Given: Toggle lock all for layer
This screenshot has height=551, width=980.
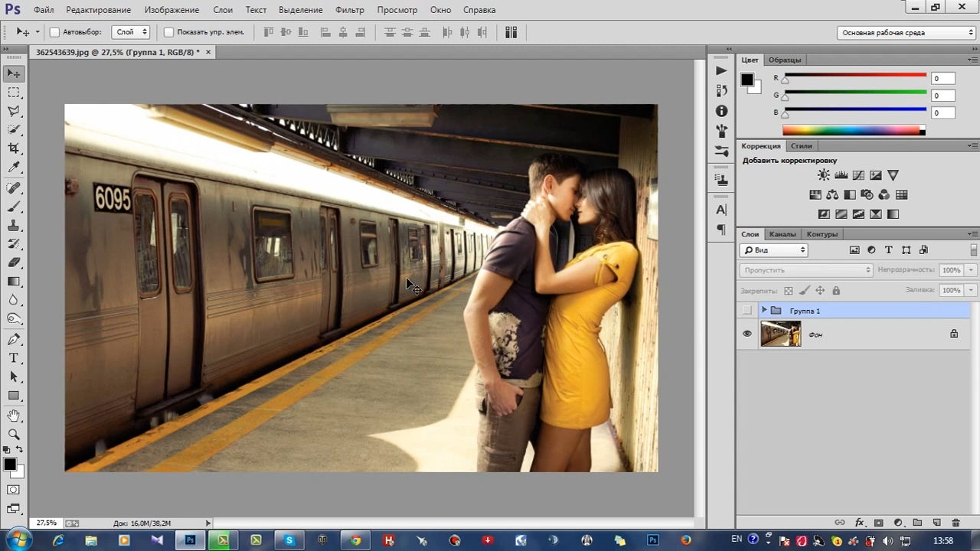Looking at the screenshot, I should point(836,291).
